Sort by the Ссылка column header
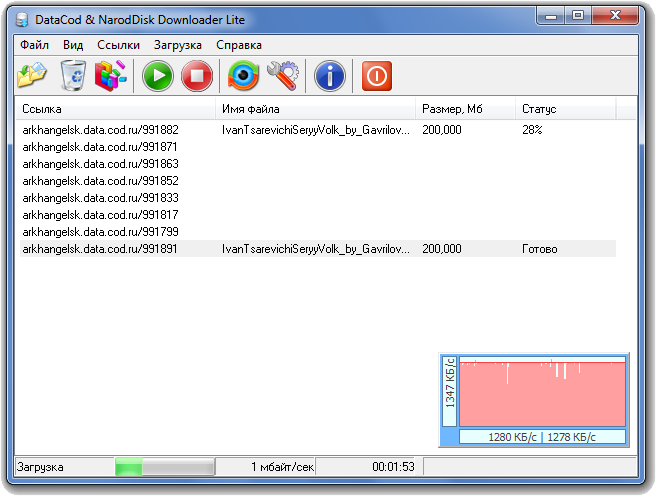Screen dimensions: 656x496 coord(115,109)
